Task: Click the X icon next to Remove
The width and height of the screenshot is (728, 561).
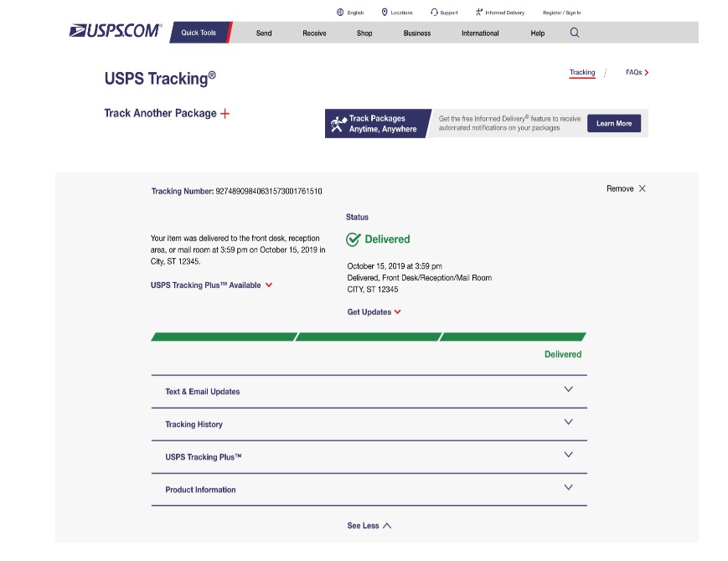Action: pyautogui.click(x=642, y=188)
